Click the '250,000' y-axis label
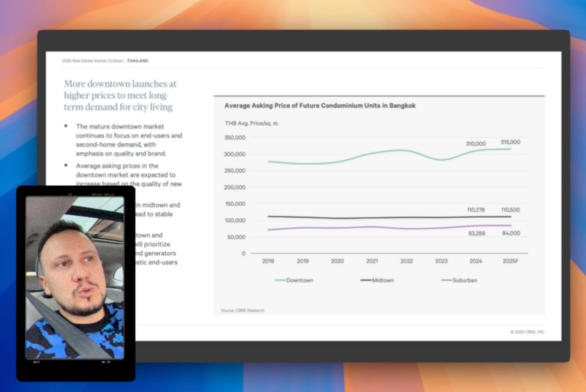This screenshot has height=392, width=586. [x=235, y=171]
